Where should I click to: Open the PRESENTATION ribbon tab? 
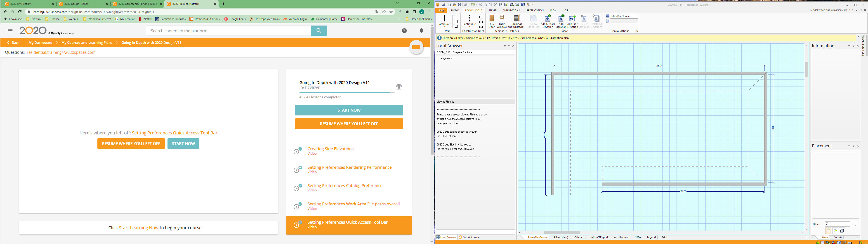click(x=535, y=10)
